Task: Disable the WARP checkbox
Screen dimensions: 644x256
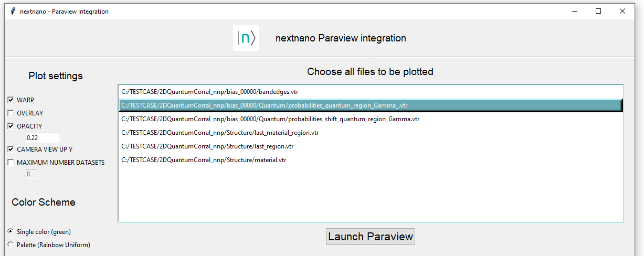Action: point(10,100)
